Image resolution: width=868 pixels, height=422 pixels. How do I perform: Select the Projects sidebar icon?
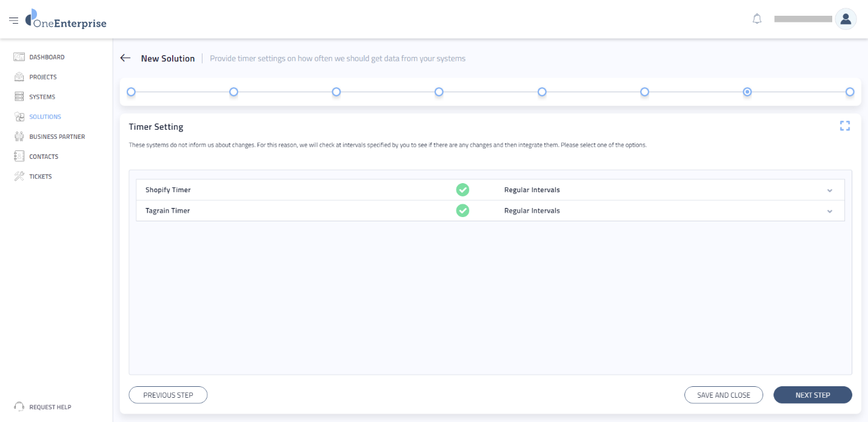tap(19, 76)
